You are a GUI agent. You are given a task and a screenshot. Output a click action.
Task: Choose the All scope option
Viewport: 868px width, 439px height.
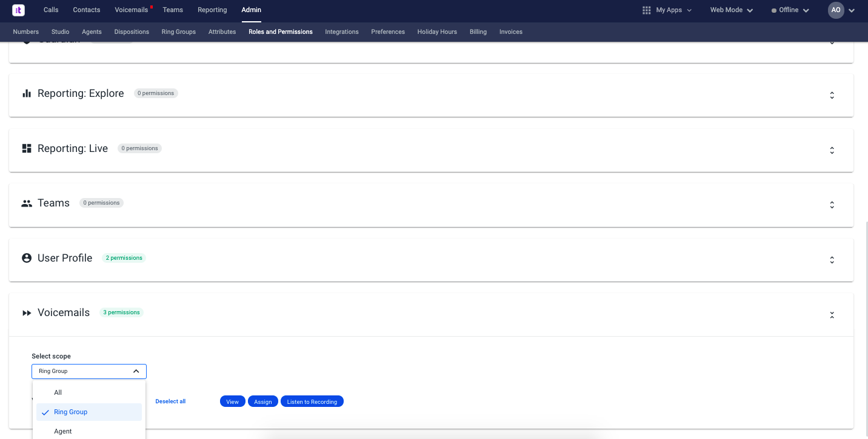click(89, 392)
